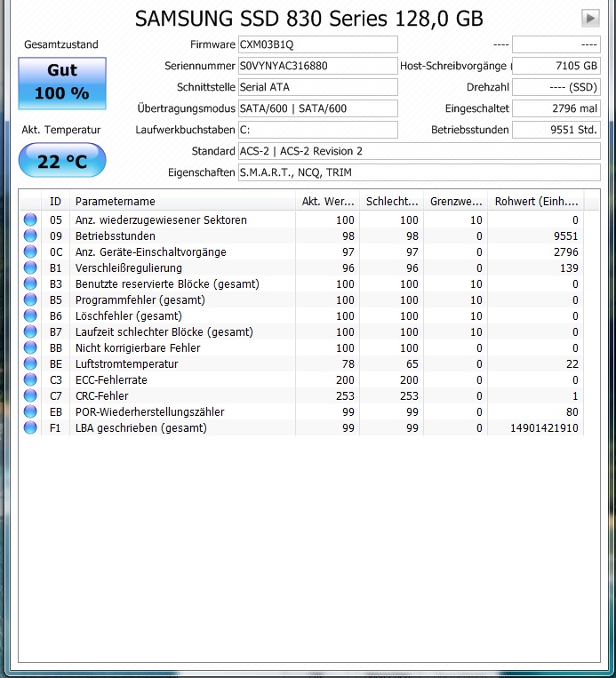Select row Anz. wiederzugewiesener Sektoren
Screen dimensions: 616x678
(x=301, y=219)
